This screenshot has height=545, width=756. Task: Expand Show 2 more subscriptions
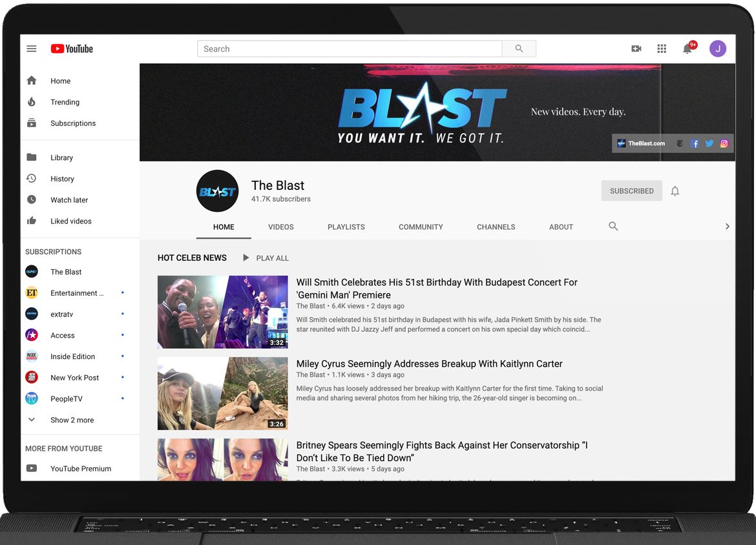pos(72,420)
